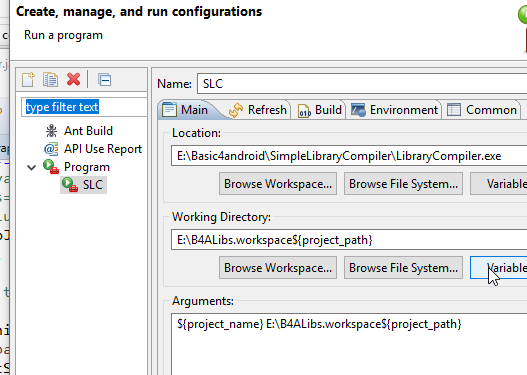Switch to the Common tab
Viewport: 527px width, 375px height.
[483, 110]
